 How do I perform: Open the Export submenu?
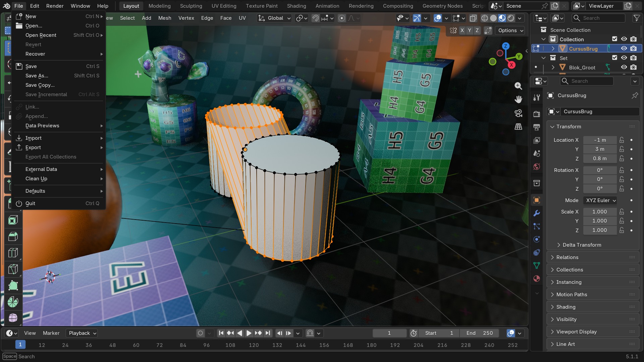(x=59, y=147)
